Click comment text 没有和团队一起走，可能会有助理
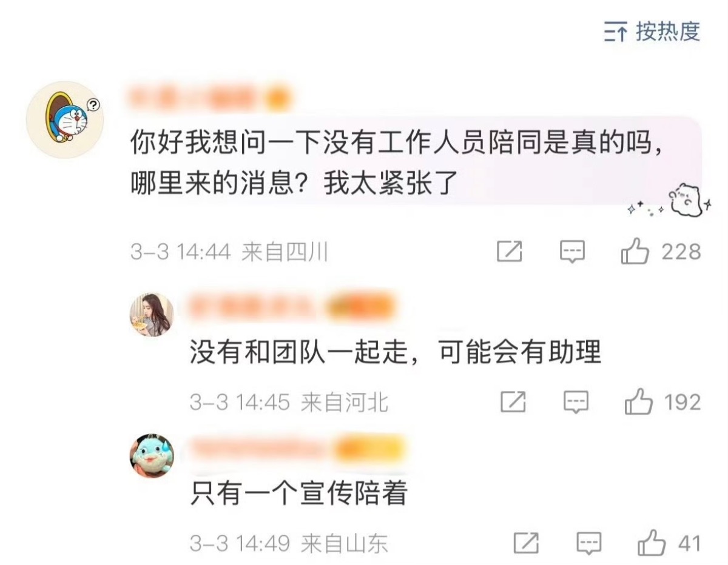728x565 pixels. (x=396, y=352)
